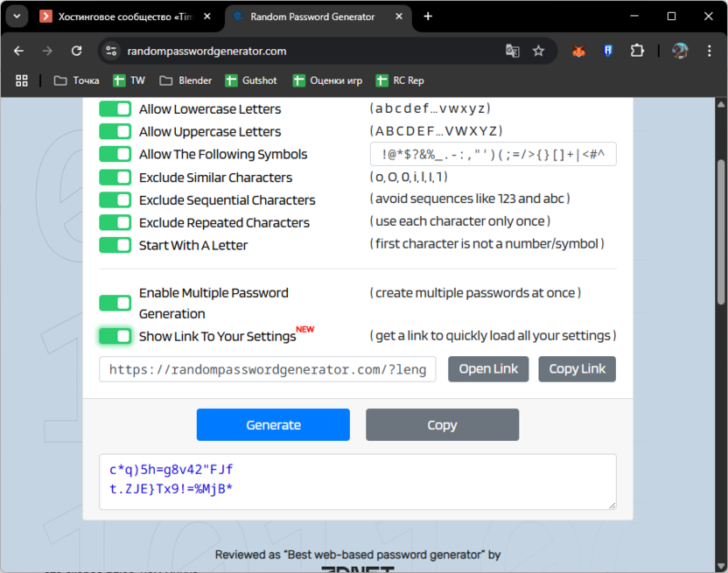Viewport: 728px width, 573px height.
Task: Open the TW bookmark
Action: [x=129, y=80]
